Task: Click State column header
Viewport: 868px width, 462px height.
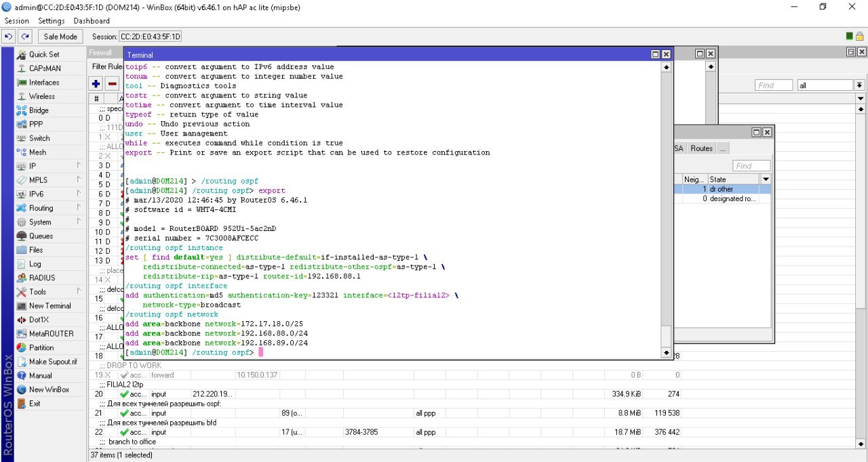Action: pos(734,180)
